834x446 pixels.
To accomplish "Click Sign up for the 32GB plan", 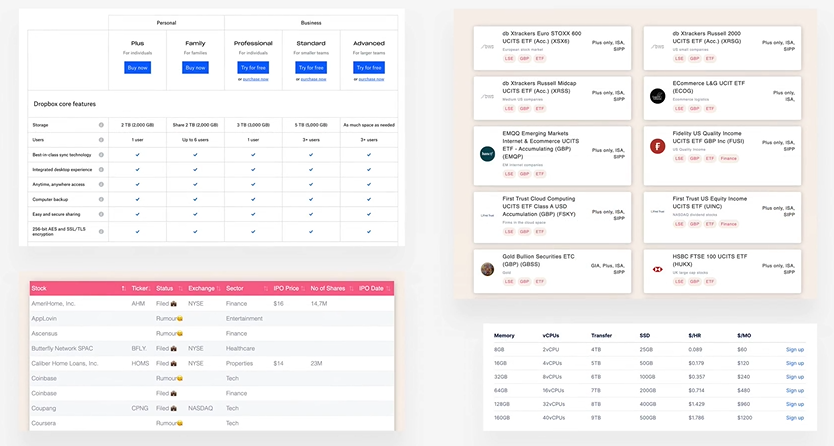I will [795, 377].
